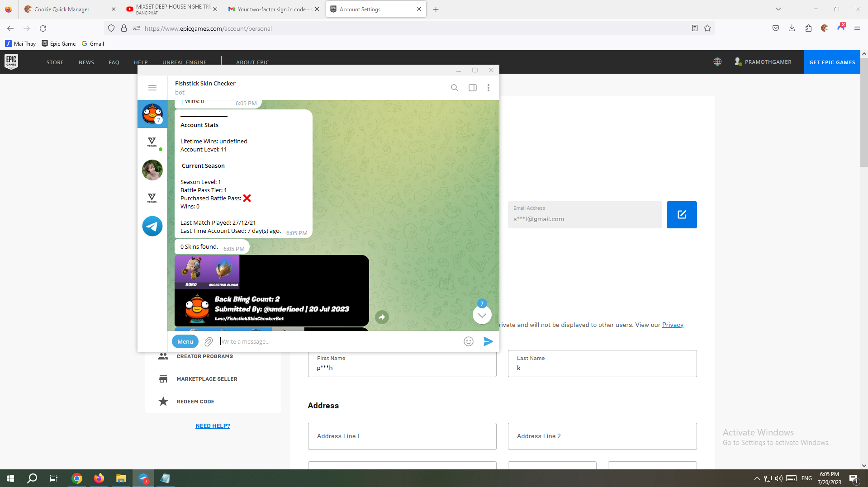
Task: Open site permissions icon in address bar
Action: tap(137, 28)
